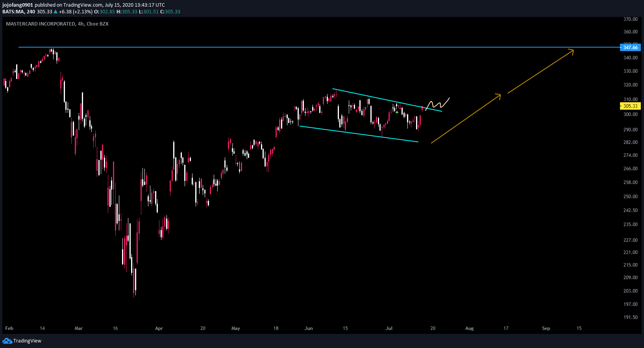Click the +6.38 (+2.13%) change text
Image resolution: width=644 pixels, height=348 pixels.
tap(76, 11)
